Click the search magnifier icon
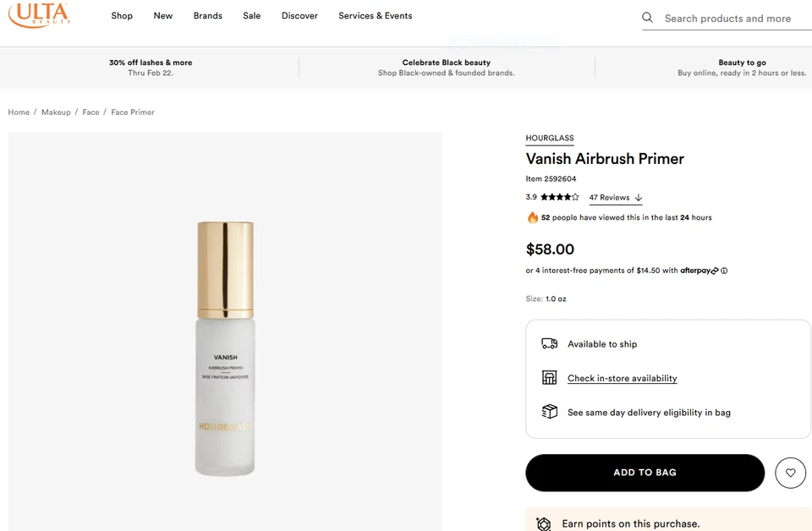The width and height of the screenshot is (812, 531). pyautogui.click(x=647, y=18)
